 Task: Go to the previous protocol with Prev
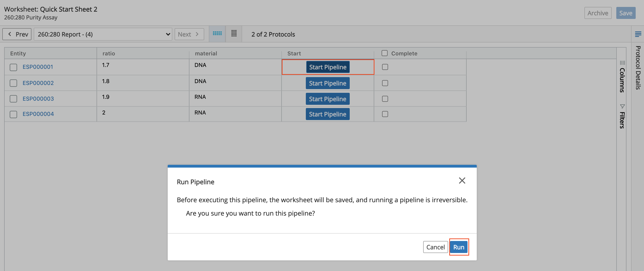pyautogui.click(x=17, y=34)
